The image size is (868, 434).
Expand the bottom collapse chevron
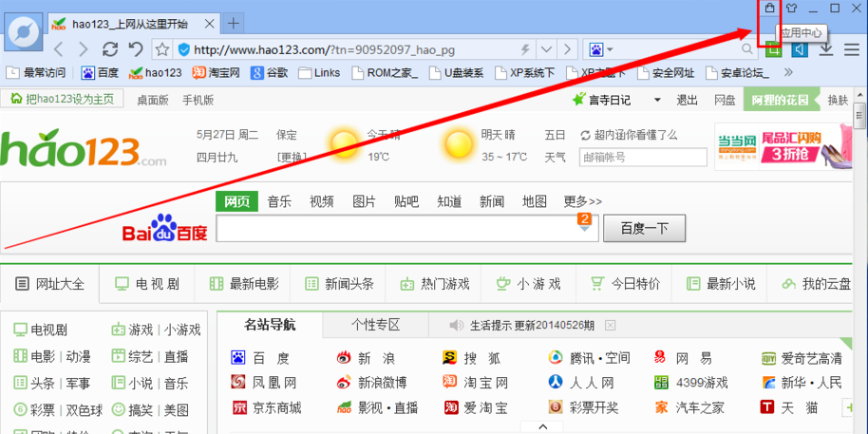[x=543, y=426]
